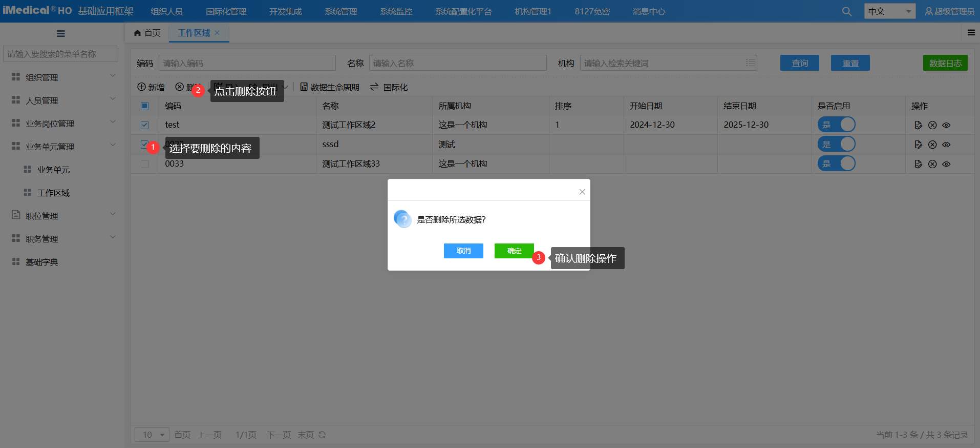Select 业务单元 in the sidebar tree
Image resolution: width=980 pixels, height=448 pixels.
pos(53,170)
